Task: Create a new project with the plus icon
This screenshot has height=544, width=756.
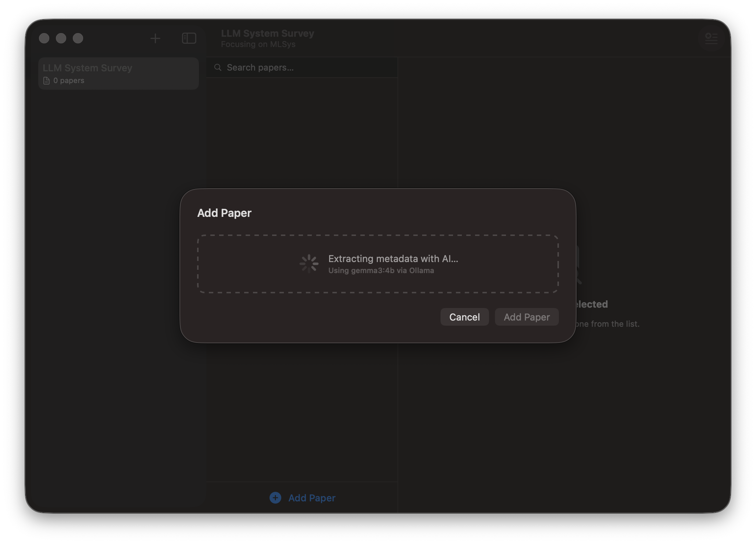Action: click(x=155, y=38)
